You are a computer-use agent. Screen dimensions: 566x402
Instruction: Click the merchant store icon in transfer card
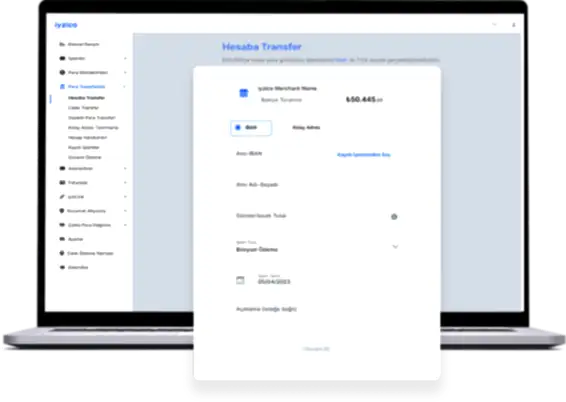(244, 93)
